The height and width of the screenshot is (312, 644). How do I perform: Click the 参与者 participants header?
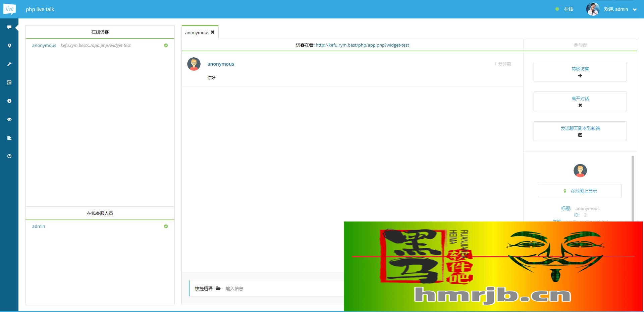580,45
